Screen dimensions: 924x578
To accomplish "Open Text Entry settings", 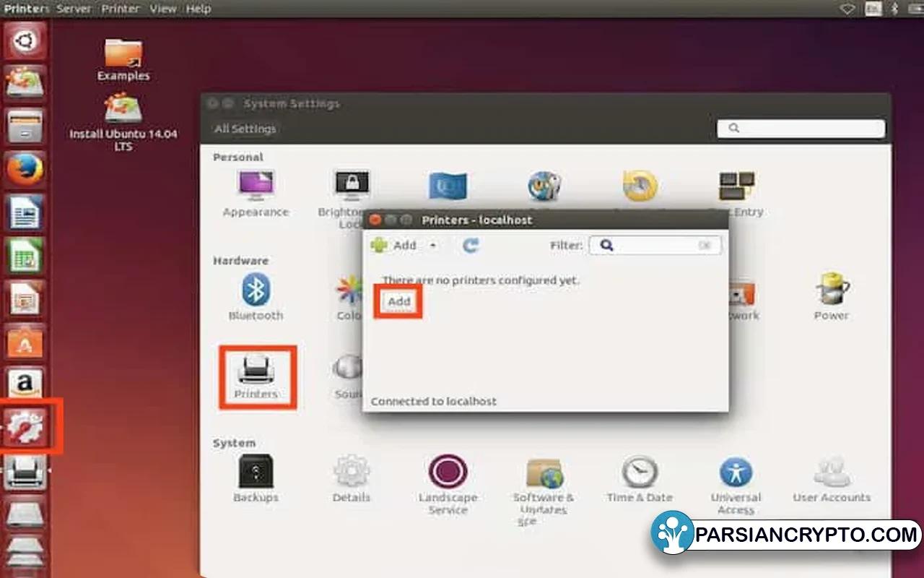I will pyautogui.click(x=736, y=194).
